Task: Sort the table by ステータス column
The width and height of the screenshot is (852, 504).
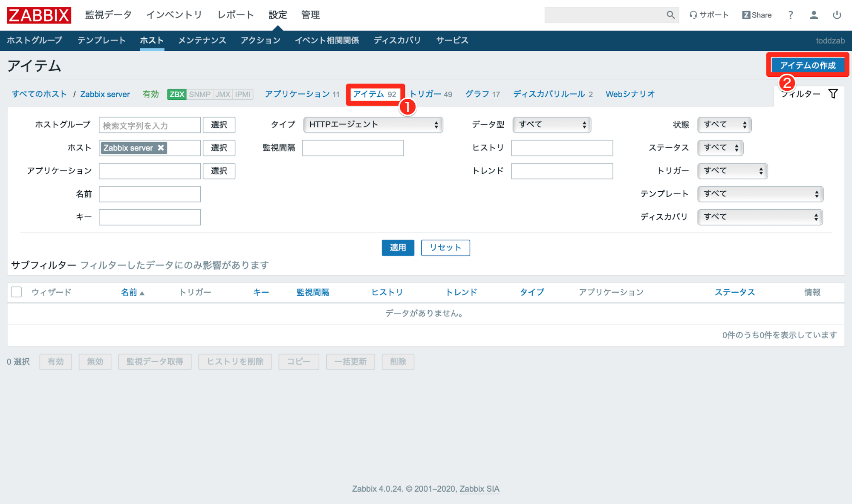Action: click(735, 292)
